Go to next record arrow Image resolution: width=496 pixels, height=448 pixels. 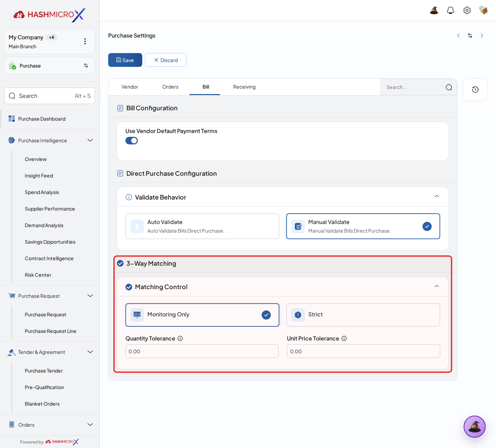[482, 35]
